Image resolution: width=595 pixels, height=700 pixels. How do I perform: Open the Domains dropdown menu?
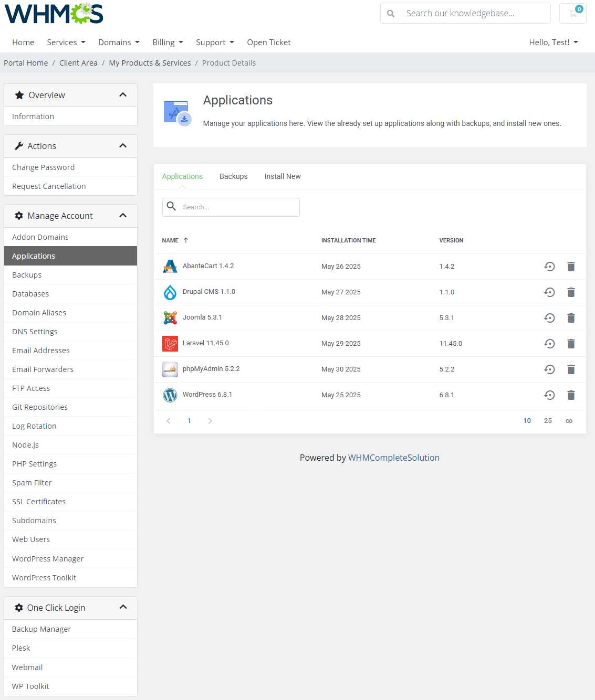tap(119, 43)
